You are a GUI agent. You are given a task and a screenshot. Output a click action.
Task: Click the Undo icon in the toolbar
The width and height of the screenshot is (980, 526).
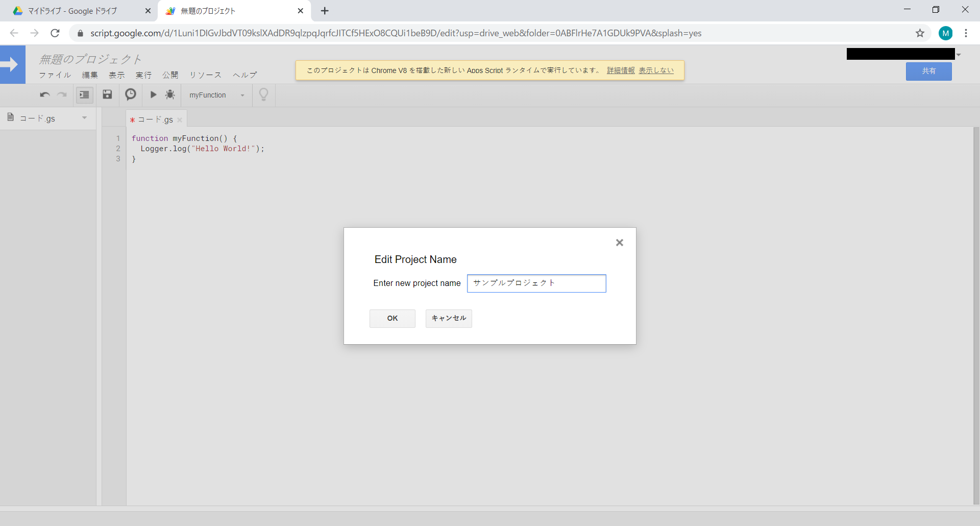coord(44,94)
